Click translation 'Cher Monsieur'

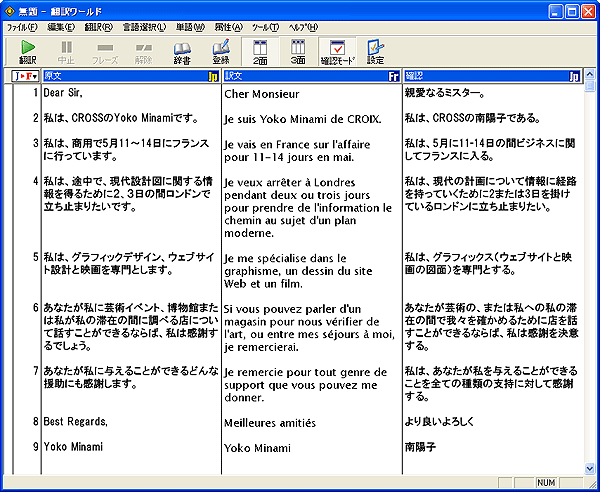[262, 94]
